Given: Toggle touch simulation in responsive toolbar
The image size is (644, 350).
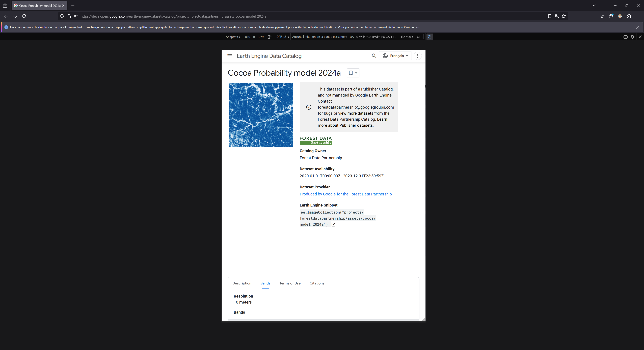Looking at the screenshot, I should click(430, 37).
